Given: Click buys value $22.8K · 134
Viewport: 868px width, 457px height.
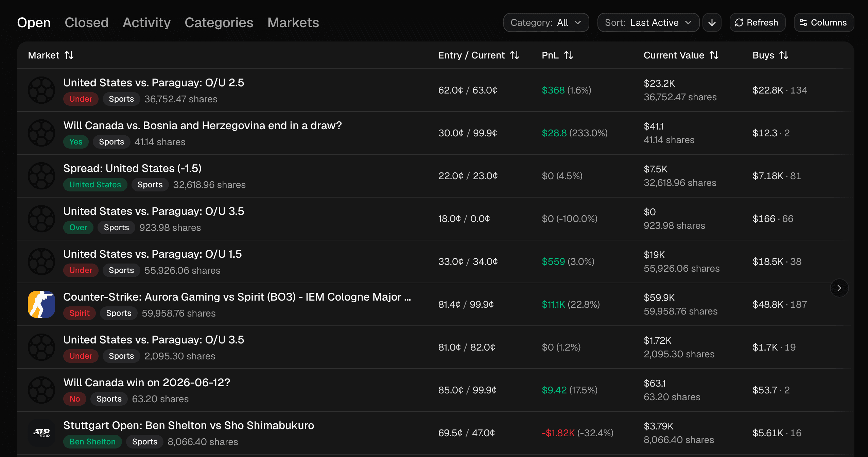Looking at the screenshot, I should pyautogui.click(x=780, y=90).
